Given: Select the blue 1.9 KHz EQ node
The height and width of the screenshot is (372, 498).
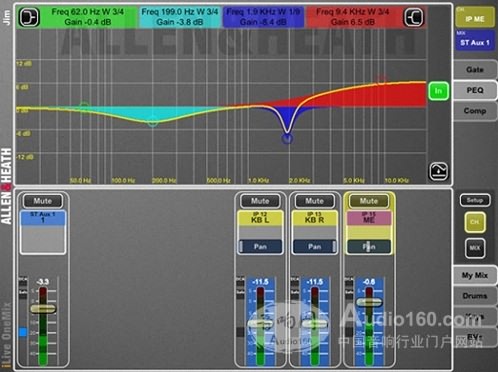Looking at the screenshot, I should [x=287, y=138].
